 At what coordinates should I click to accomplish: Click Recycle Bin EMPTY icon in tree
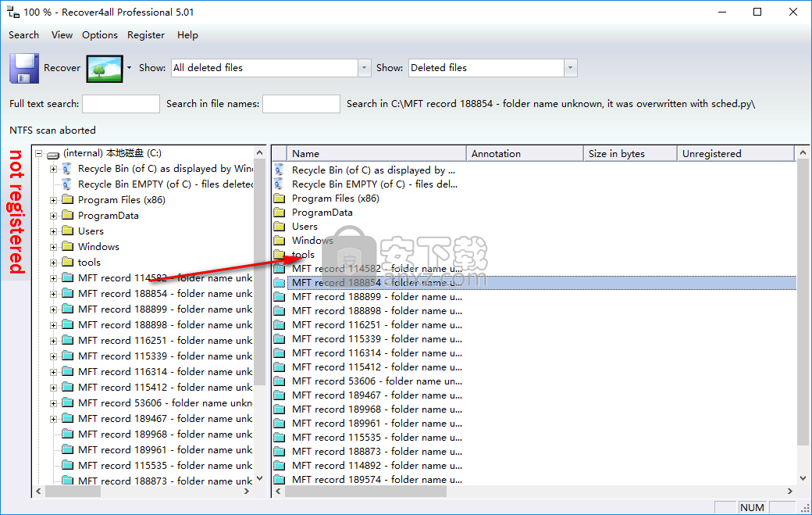click(67, 184)
